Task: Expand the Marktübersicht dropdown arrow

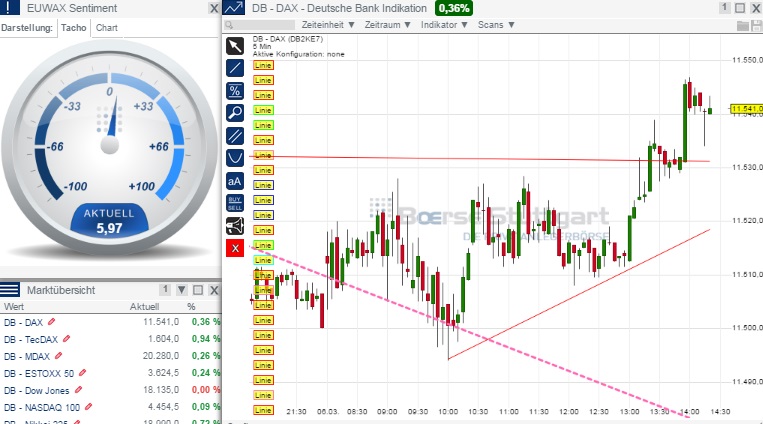Action: pyautogui.click(x=182, y=290)
